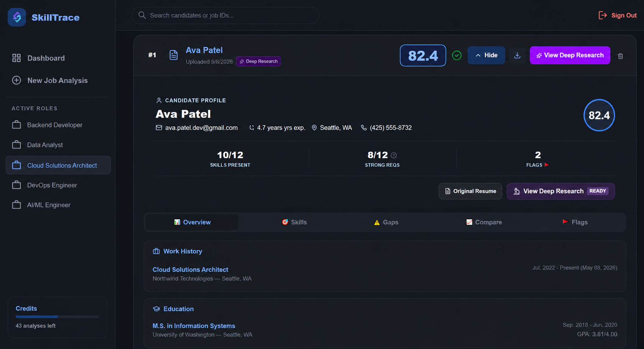This screenshot has width=644, height=349.
Task: Download the candidate report
Action: pos(517,56)
